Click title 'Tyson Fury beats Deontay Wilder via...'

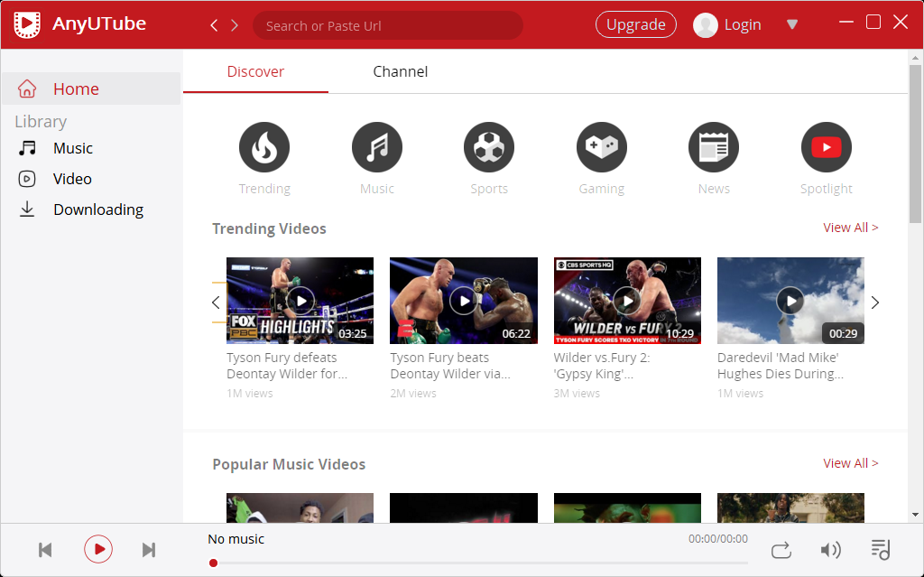450,366
